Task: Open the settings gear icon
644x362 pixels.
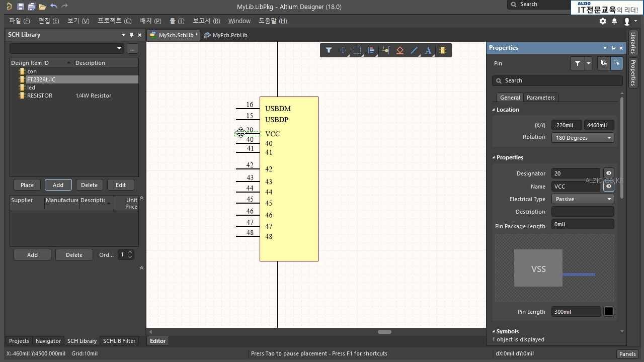Action: point(603,21)
